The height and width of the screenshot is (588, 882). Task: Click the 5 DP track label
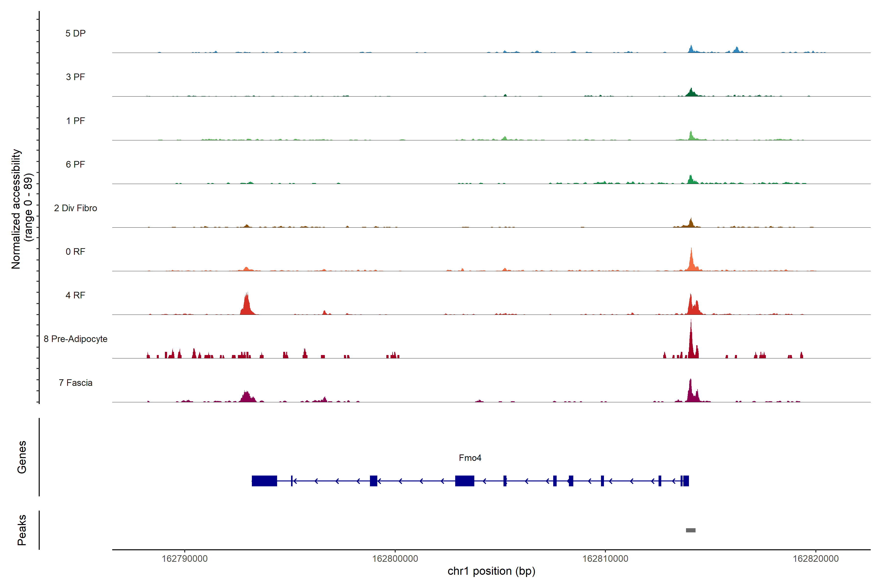(x=75, y=33)
